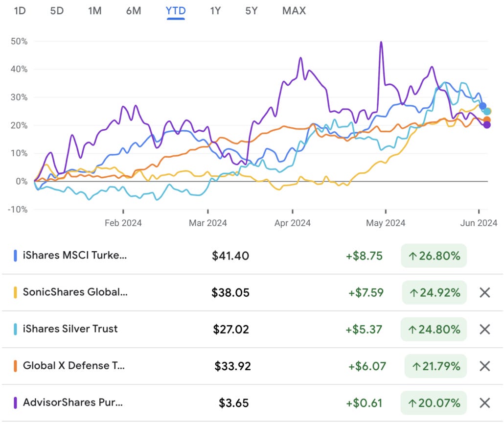Viewport: 504px width, 428px height.
Task: Click the +$7.59 change value
Action: (366, 293)
